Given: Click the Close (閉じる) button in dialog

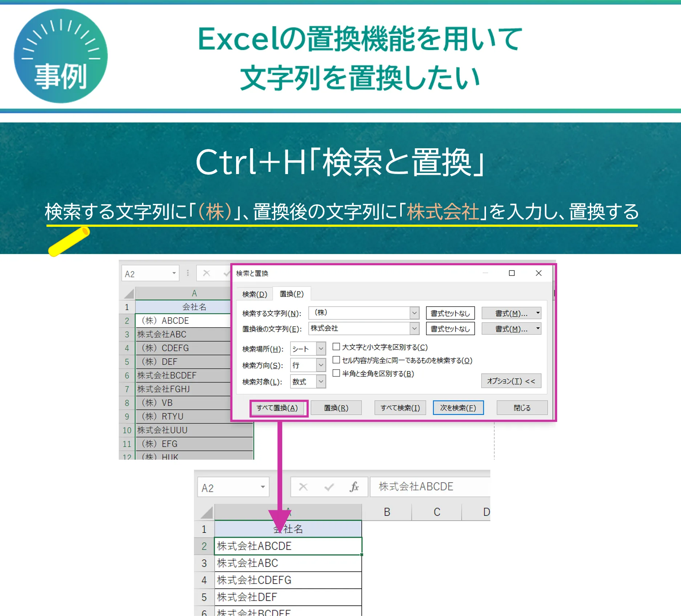Looking at the screenshot, I should (x=522, y=408).
